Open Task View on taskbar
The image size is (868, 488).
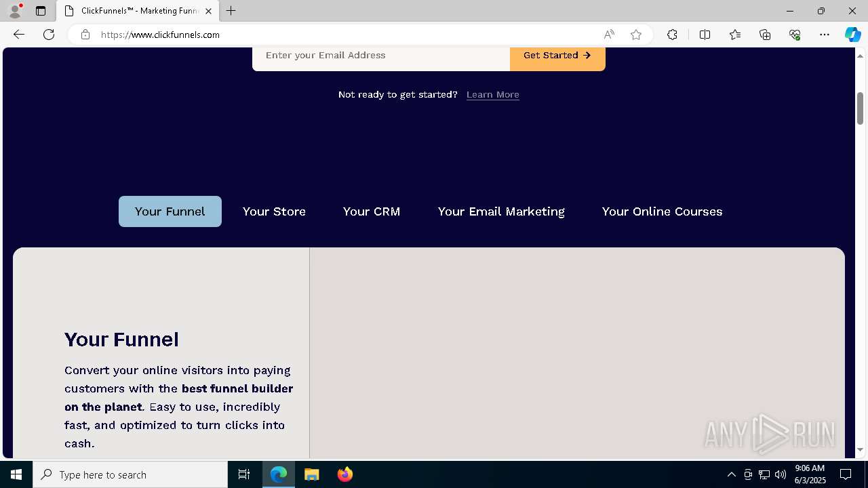coord(244,474)
